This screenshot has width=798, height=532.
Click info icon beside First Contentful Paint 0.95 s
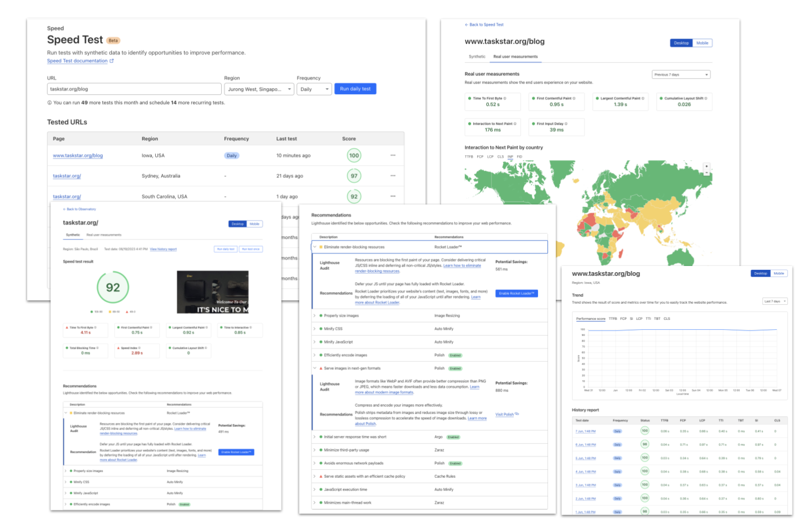574,98
